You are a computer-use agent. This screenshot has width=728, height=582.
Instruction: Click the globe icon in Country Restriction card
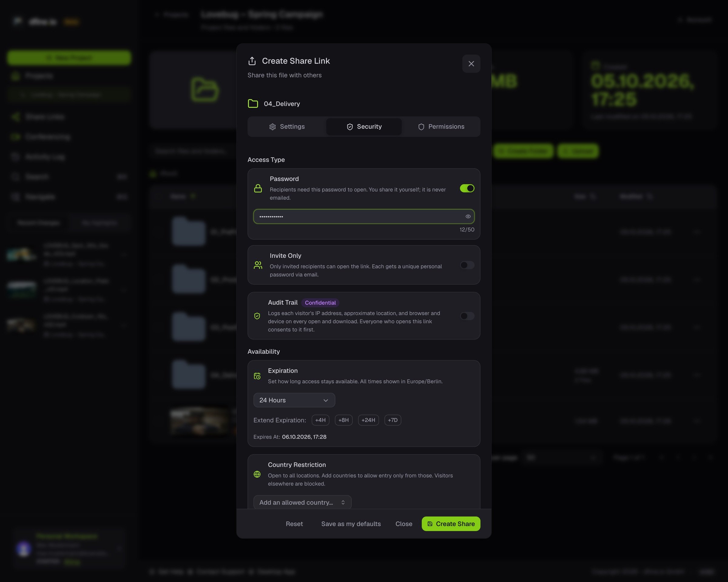point(257,474)
